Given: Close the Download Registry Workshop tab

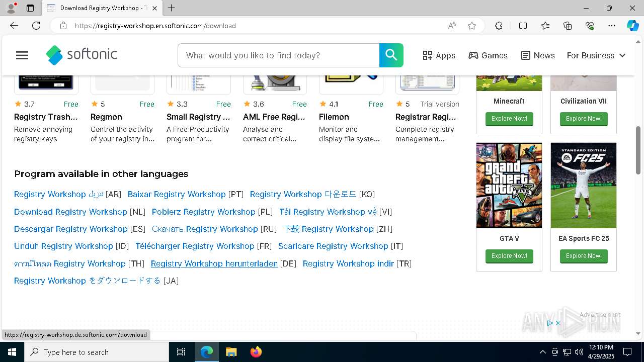Looking at the screenshot, I should point(155,8).
